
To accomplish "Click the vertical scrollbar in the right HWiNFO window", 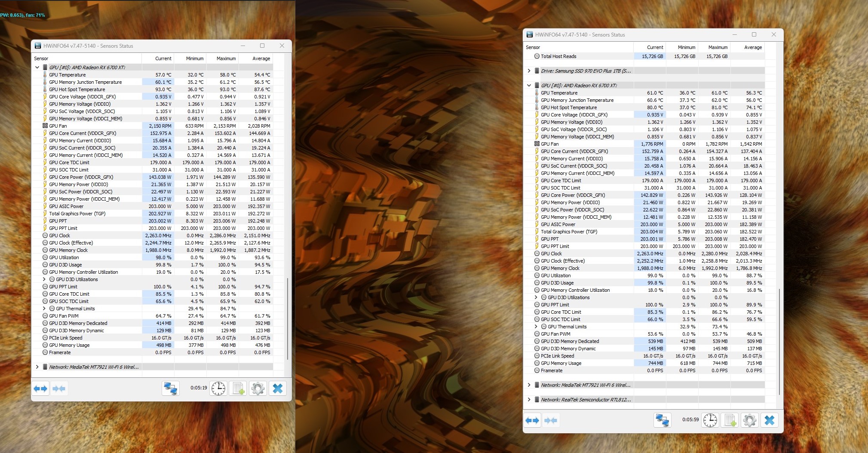I will 779,341.
